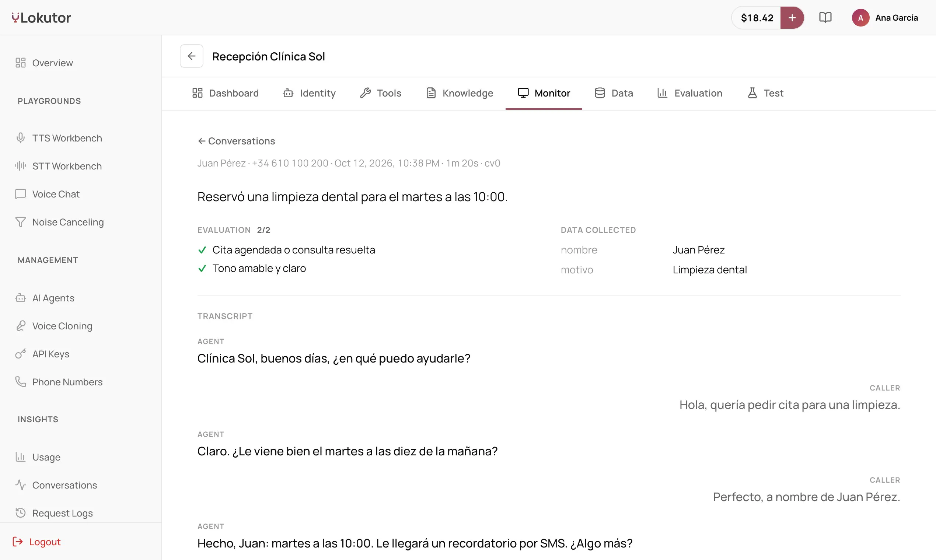
Task: Click the Voice Chat bubble icon
Action: [20, 194]
